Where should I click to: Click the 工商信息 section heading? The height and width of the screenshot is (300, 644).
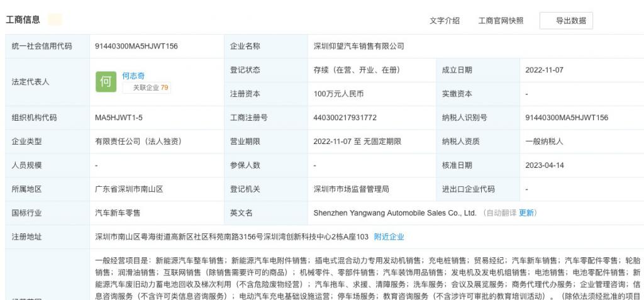23,19
